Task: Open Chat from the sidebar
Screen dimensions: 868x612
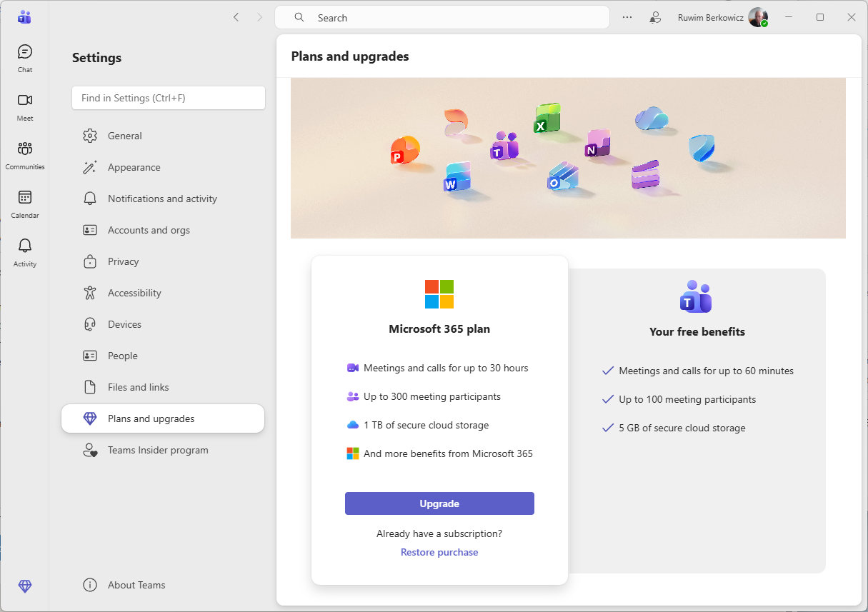Action: (24, 57)
